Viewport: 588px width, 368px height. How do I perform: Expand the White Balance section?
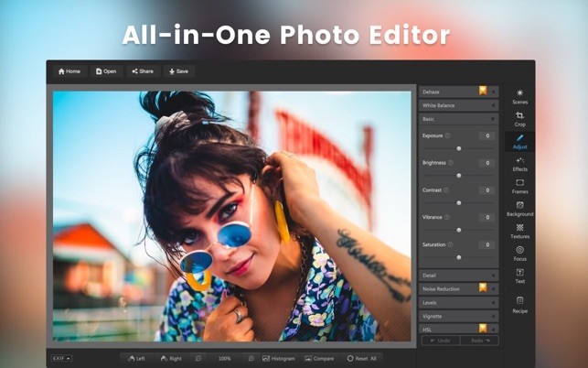pos(458,105)
